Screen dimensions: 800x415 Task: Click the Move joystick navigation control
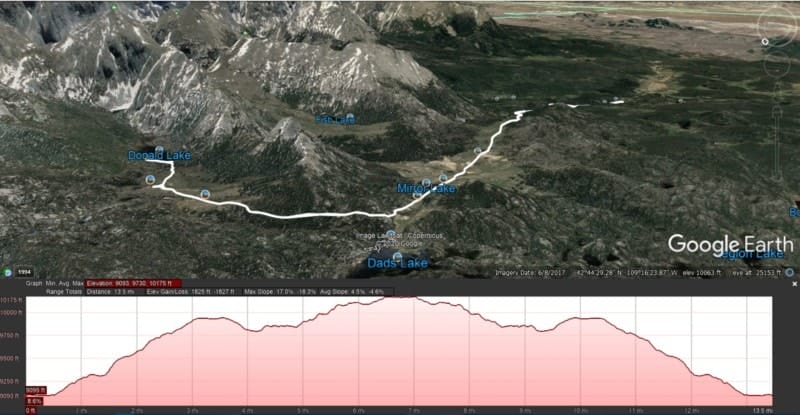tap(777, 65)
